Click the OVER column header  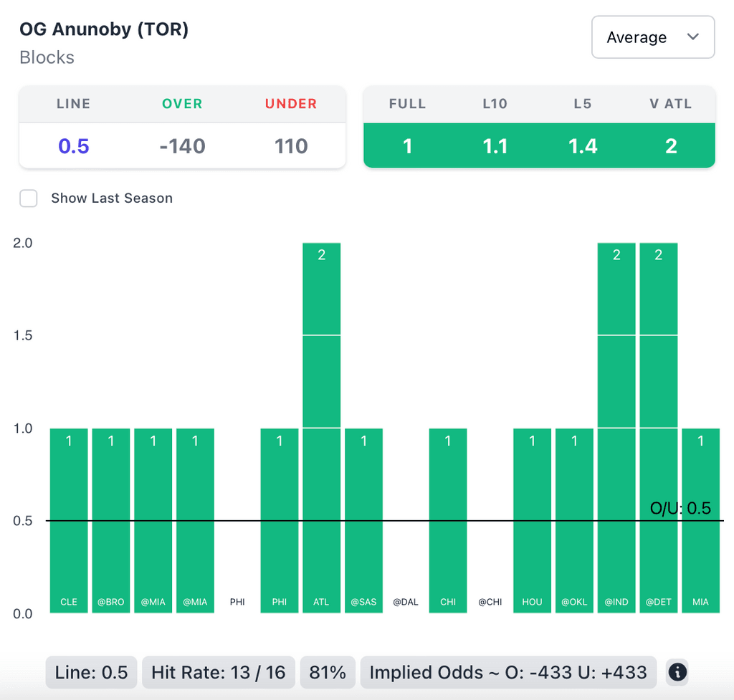click(x=182, y=103)
